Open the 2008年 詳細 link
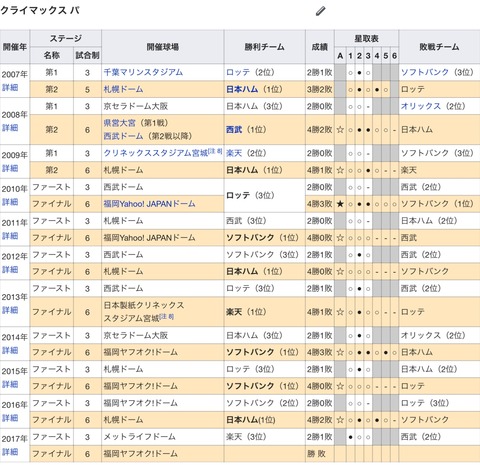Image resolution: width=480 pixels, height=465 pixels. pyautogui.click(x=10, y=128)
